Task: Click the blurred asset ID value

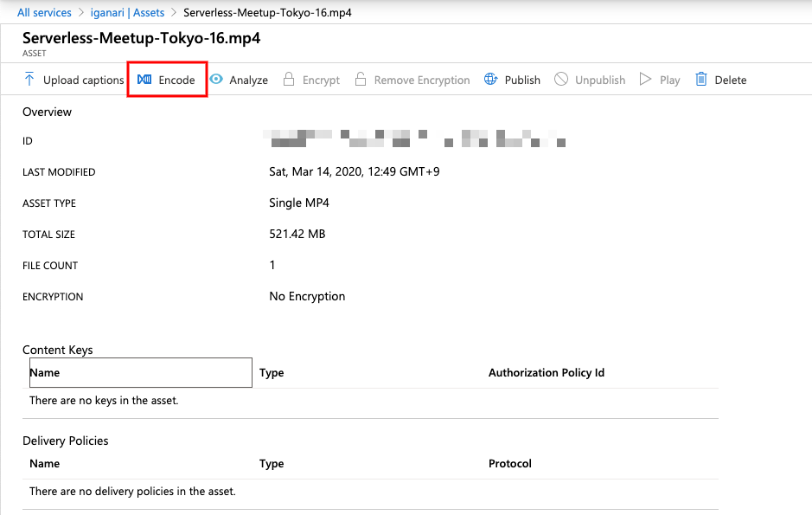Action: pos(414,138)
